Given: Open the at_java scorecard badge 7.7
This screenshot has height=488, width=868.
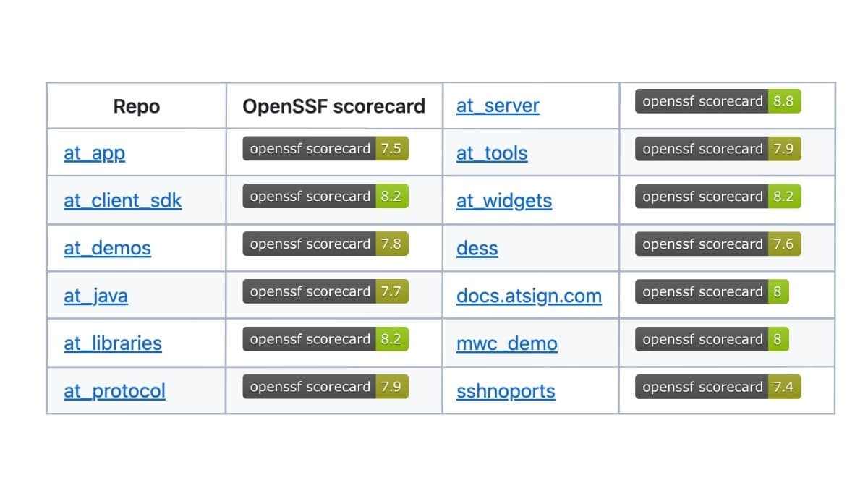Looking at the screenshot, I should 325,291.
